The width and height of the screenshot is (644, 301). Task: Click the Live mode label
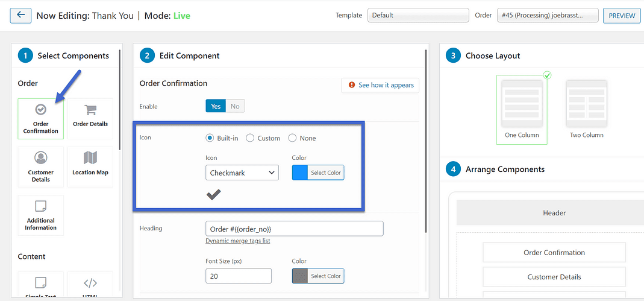(182, 16)
